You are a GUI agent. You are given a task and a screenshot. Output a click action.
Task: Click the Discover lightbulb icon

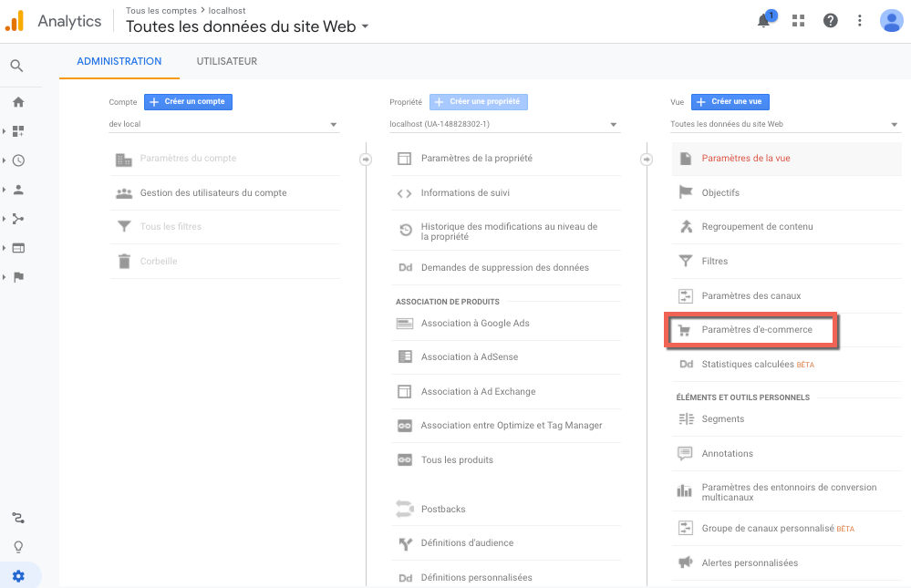click(x=18, y=547)
